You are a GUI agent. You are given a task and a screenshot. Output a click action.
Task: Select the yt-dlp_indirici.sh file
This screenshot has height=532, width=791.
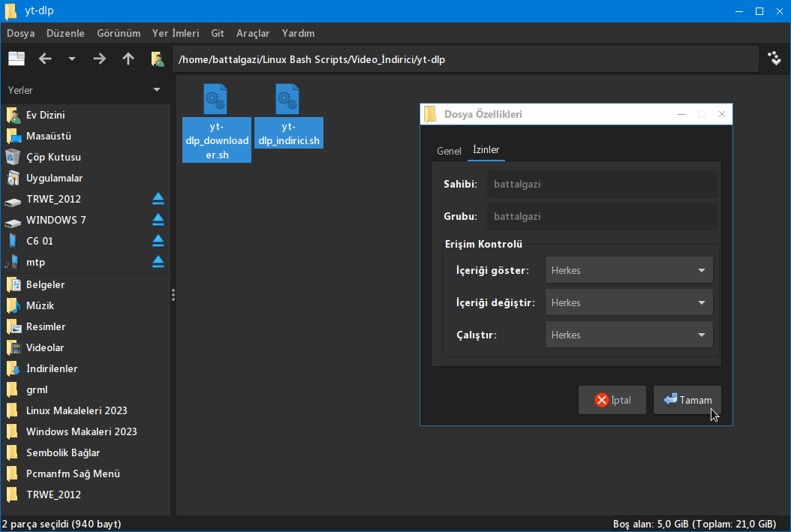pyautogui.click(x=288, y=116)
